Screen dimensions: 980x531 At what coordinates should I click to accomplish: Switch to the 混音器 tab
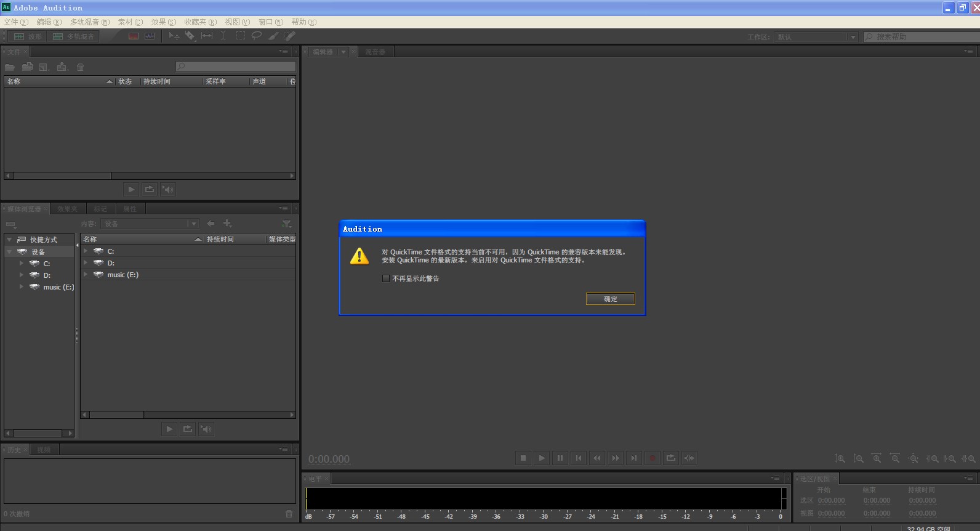point(375,52)
